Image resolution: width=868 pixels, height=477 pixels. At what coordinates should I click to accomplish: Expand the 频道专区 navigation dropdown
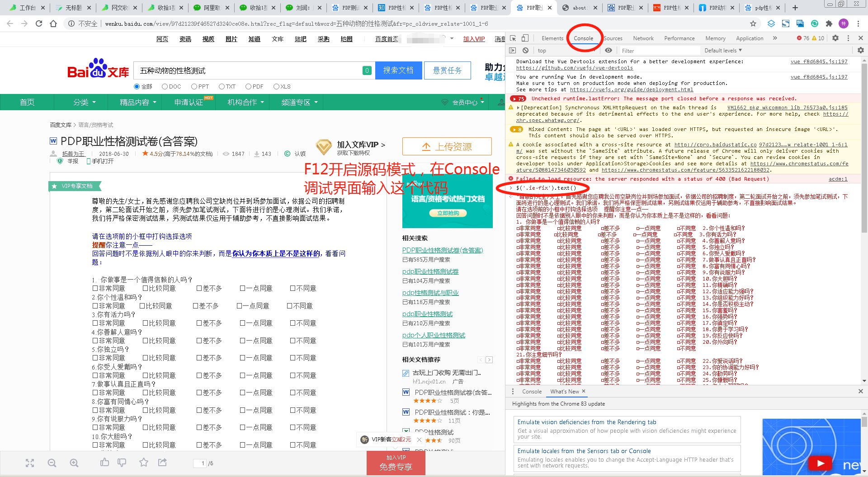tap(299, 103)
